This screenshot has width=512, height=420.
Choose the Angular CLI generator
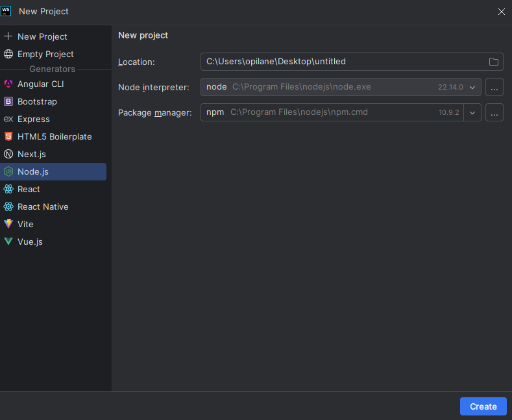point(53,84)
